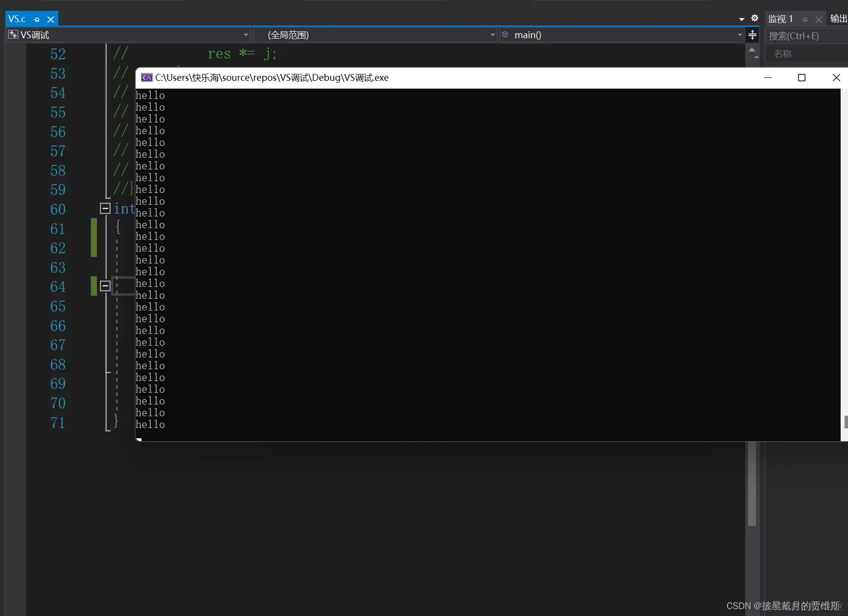
Task: Click the last hello line in console
Action: click(x=150, y=425)
